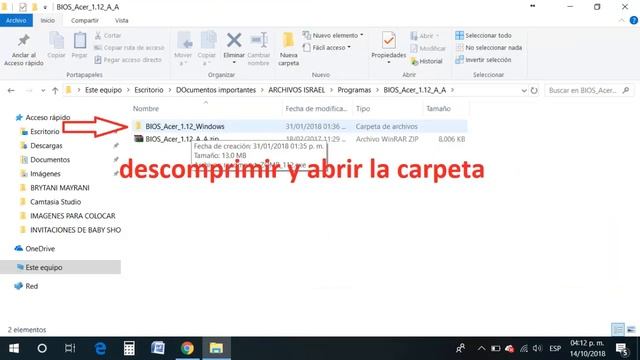
Task: Switch to the Vista tab
Action: (121, 20)
